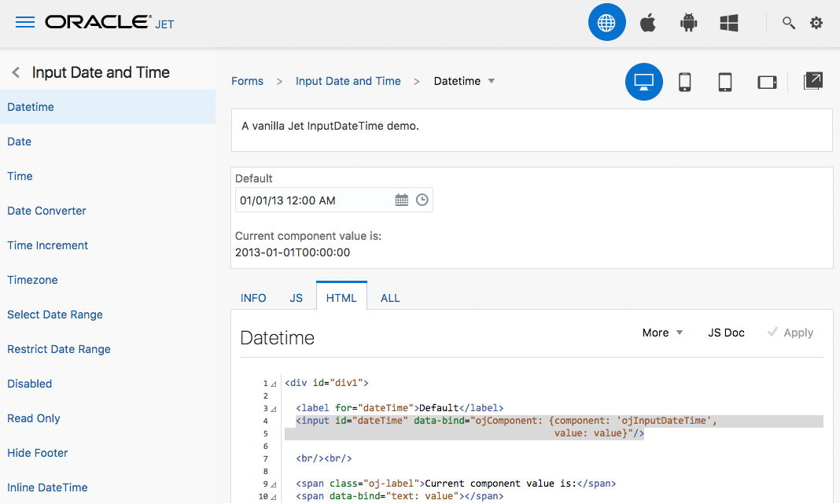Viewport: 840px width, 504px height.
Task: Open the hamburger navigation menu
Action: coord(25,23)
